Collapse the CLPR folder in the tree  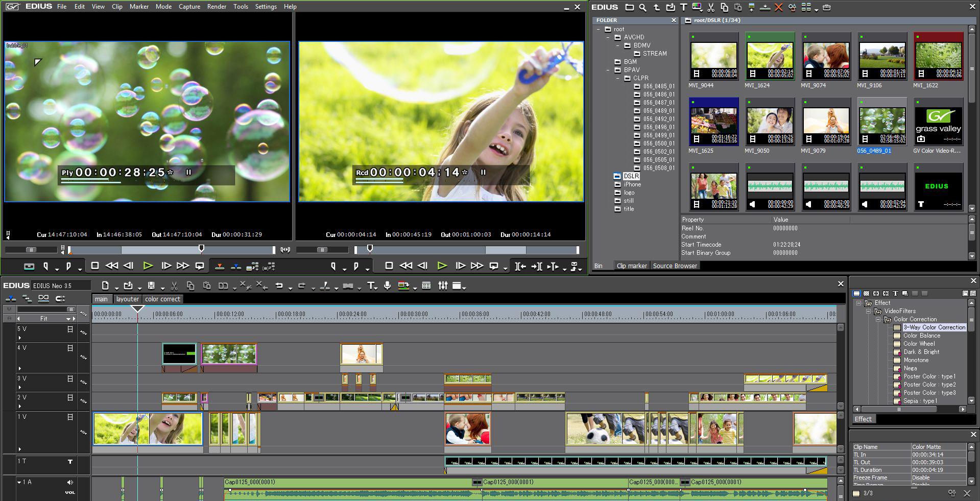617,78
